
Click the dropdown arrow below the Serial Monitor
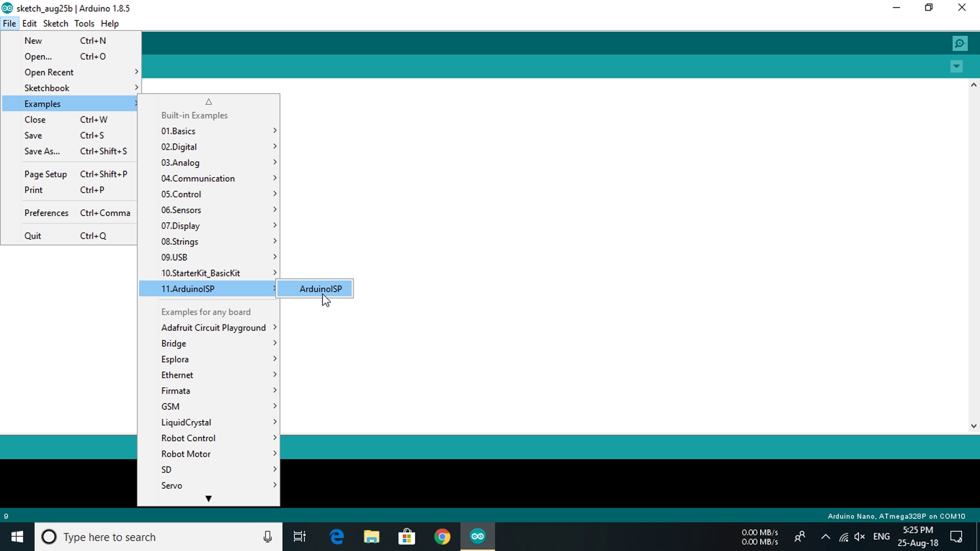point(957,66)
